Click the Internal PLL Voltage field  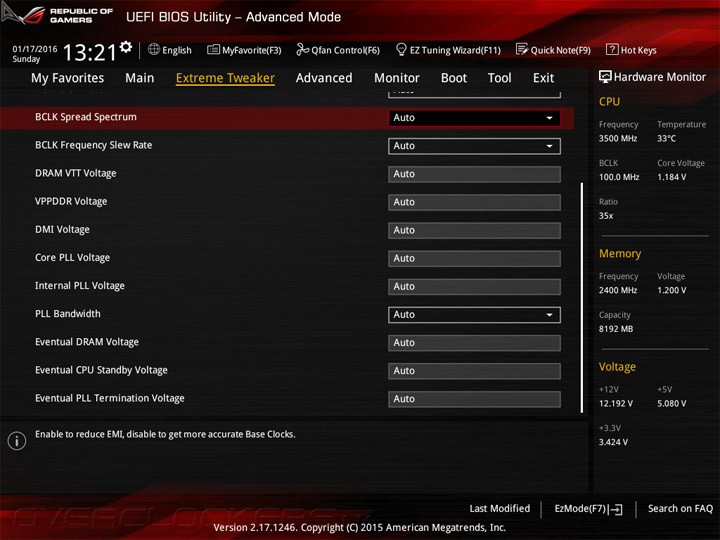click(x=474, y=287)
